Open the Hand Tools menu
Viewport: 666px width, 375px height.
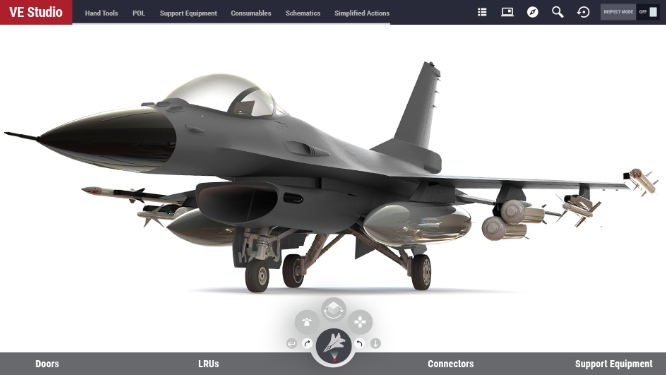[x=101, y=13]
